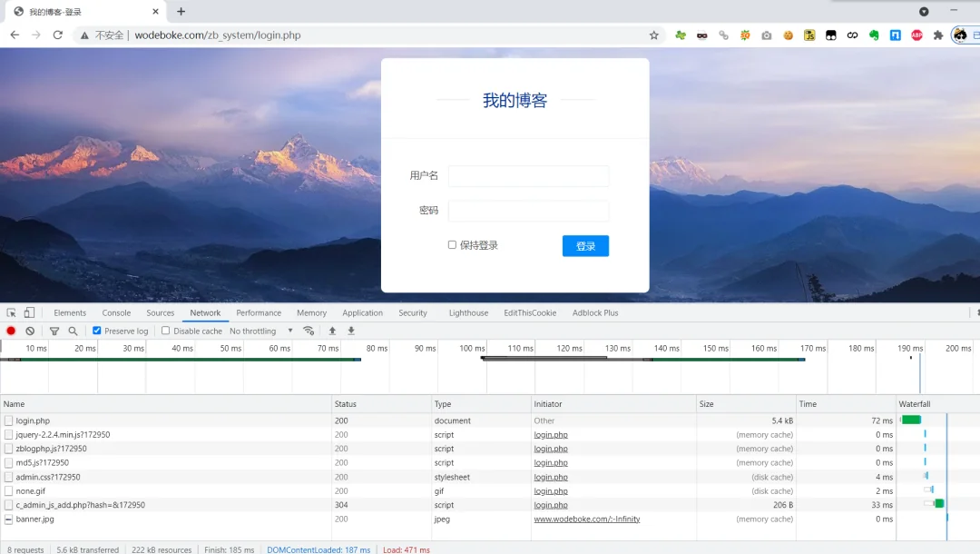Import HAR file with upload arrow
Screen dimensions: 980x554
tap(332, 331)
